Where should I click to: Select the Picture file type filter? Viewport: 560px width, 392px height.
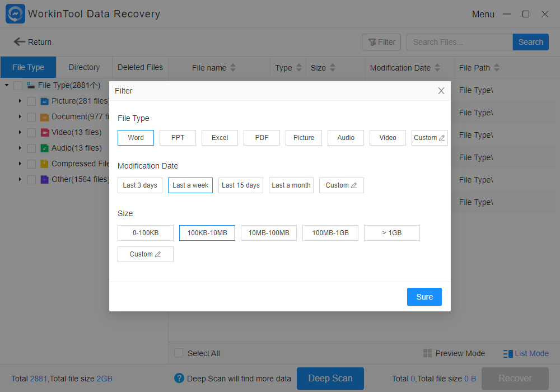pos(304,138)
